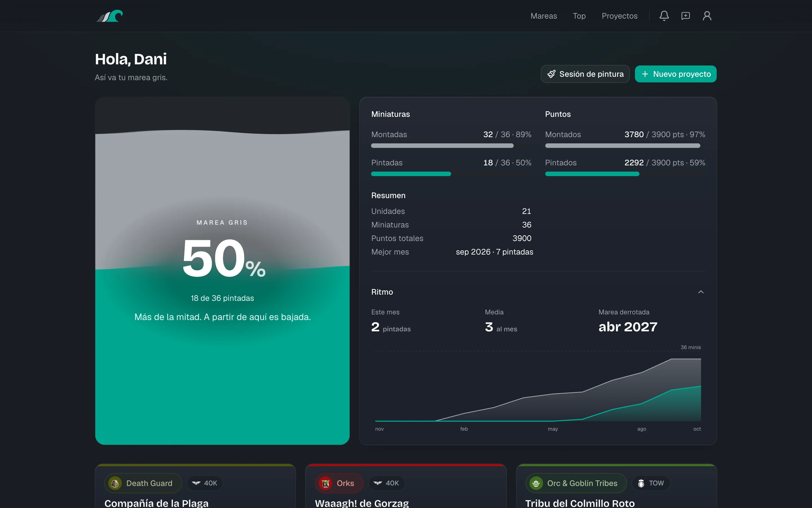Viewport: 812px width, 508px height.
Task: Open the feedback message icon
Action: pos(685,16)
